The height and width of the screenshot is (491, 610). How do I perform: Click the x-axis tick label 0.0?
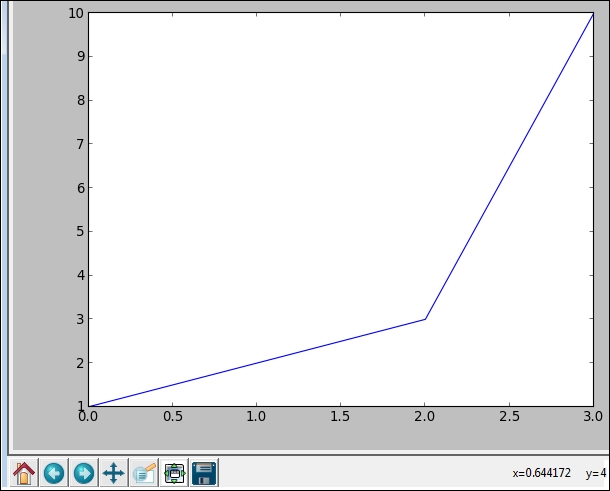(x=88, y=417)
